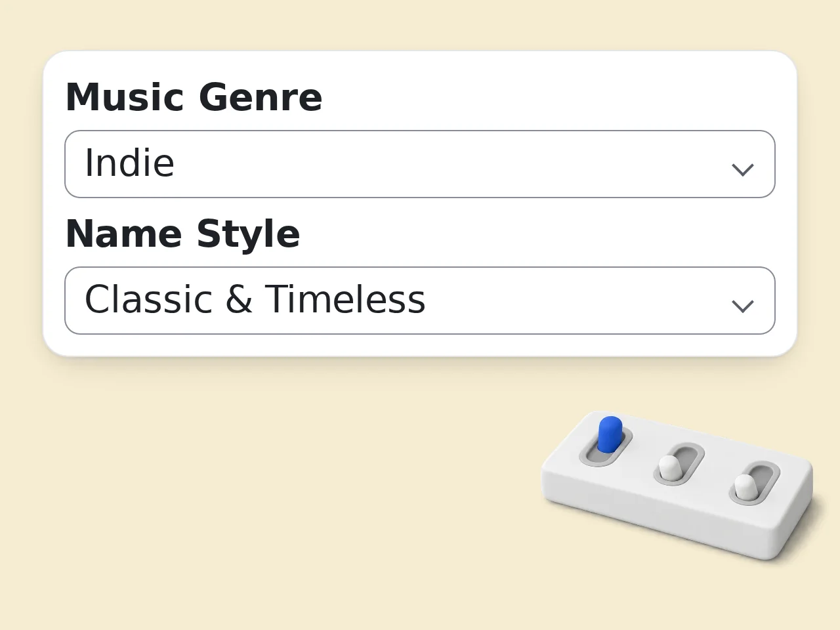Click the cream background below the card
This screenshot has width=840, height=630.
pos(262,492)
